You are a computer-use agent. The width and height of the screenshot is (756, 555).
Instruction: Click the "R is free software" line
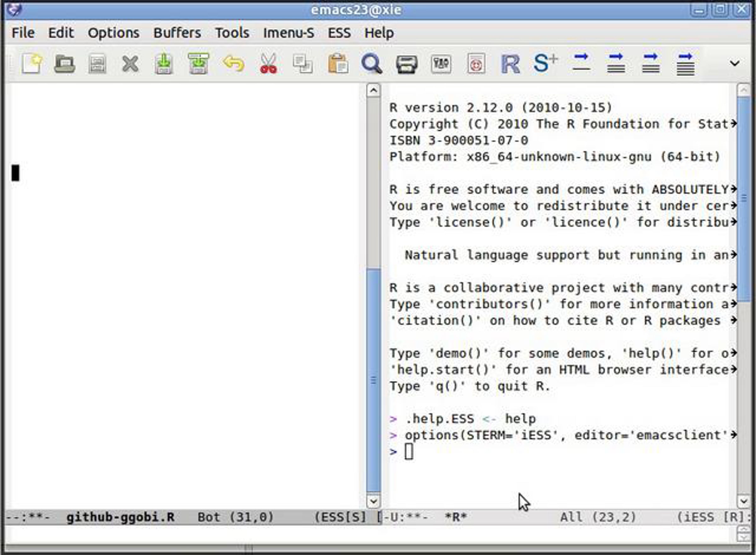point(563,190)
